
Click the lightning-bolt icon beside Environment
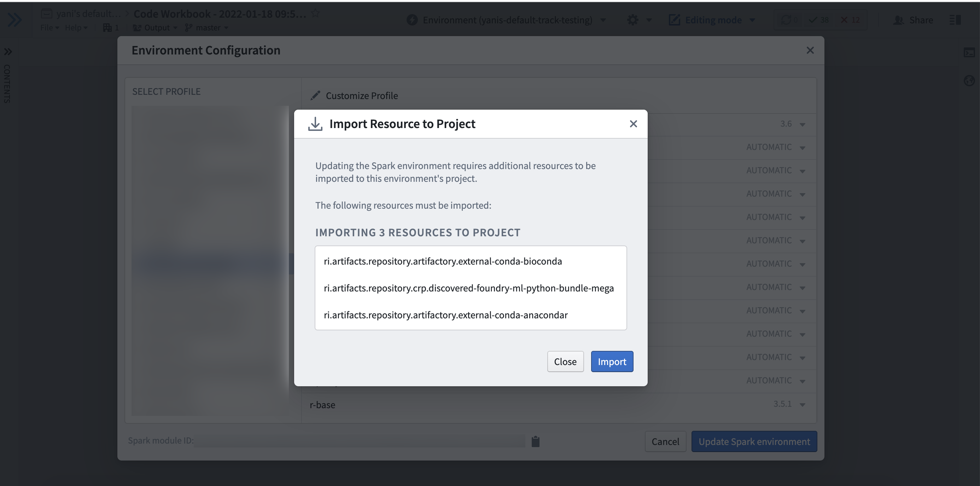(412, 20)
